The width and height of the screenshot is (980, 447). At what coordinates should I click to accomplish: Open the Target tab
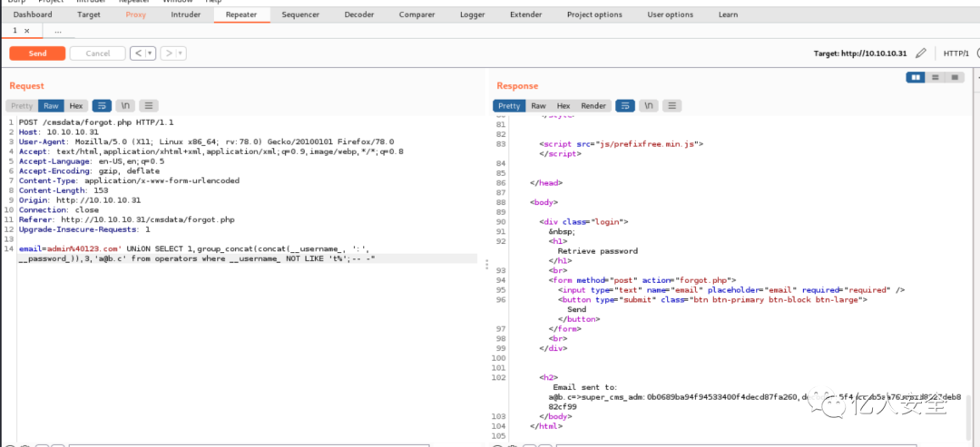(89, 15)
